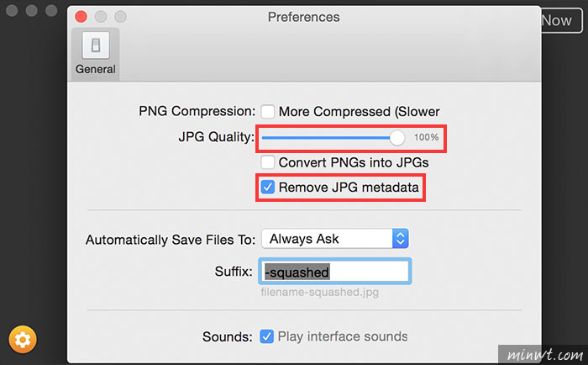Click the Preferences window's gray minimize button

[x=101, y=17]
